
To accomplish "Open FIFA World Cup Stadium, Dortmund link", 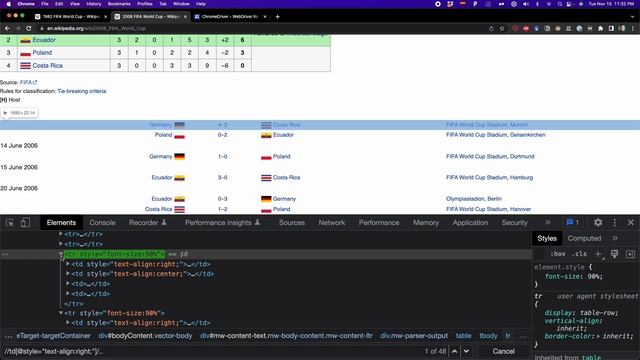I will pyautogui.click(x=490, y=156).
